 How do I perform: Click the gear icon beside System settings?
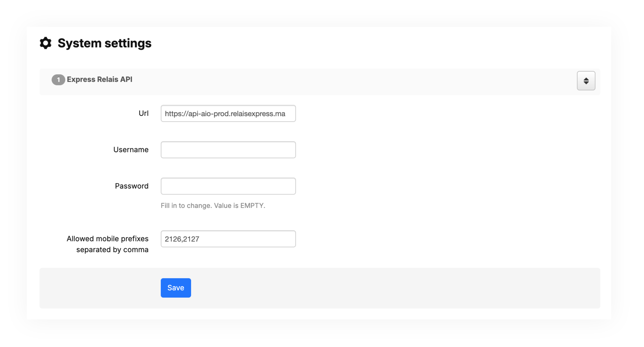[x=45, y=43]
